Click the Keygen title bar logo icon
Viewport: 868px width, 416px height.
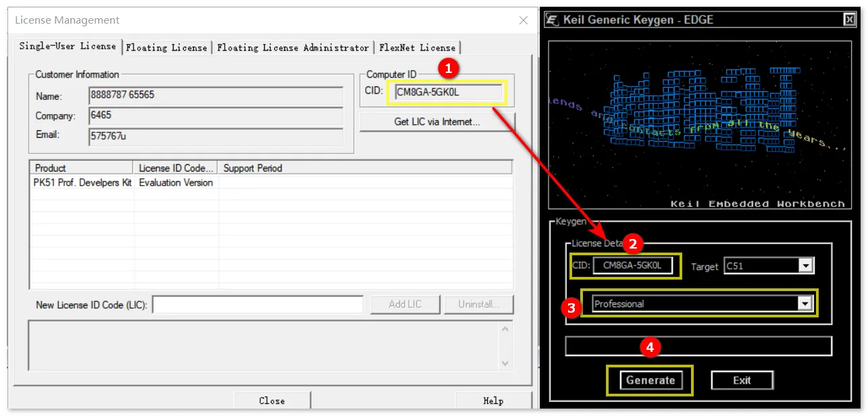[552, 20]
